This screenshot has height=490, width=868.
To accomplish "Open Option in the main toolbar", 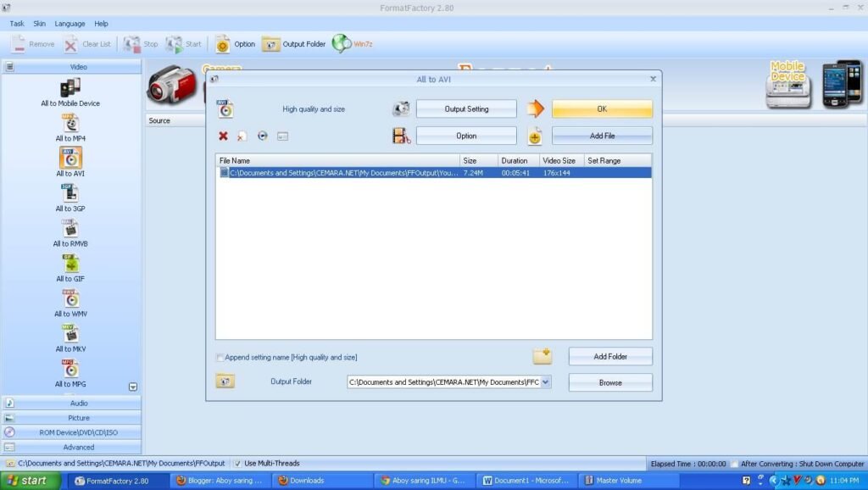I will click(235, 44).
